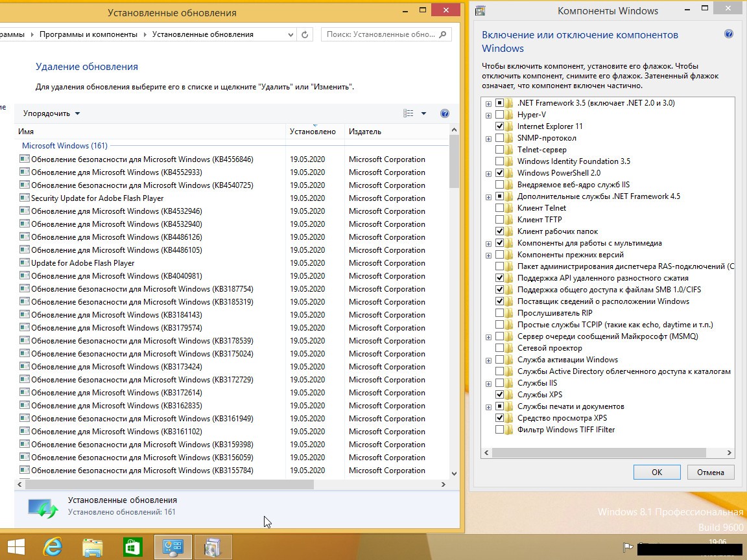Enable the Telnet-сервер checkbox

499,150
